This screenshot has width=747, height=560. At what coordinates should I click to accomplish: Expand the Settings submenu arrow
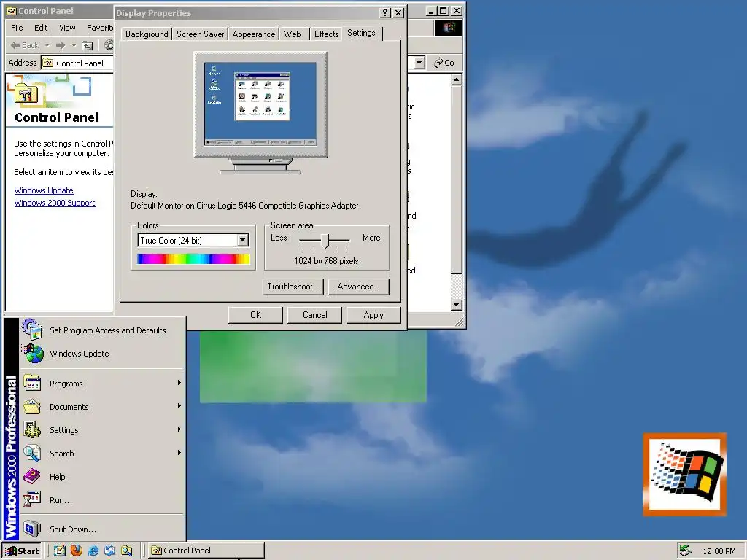(x=179, y=429)
